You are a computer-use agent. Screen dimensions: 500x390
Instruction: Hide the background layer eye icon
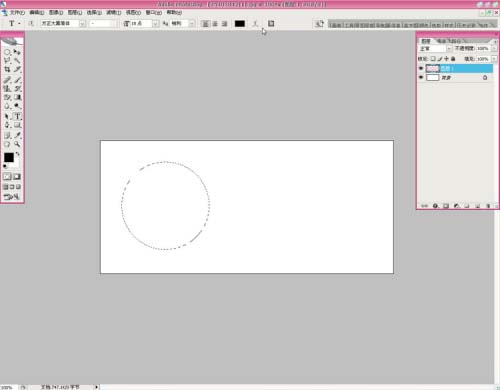point(421,77)
